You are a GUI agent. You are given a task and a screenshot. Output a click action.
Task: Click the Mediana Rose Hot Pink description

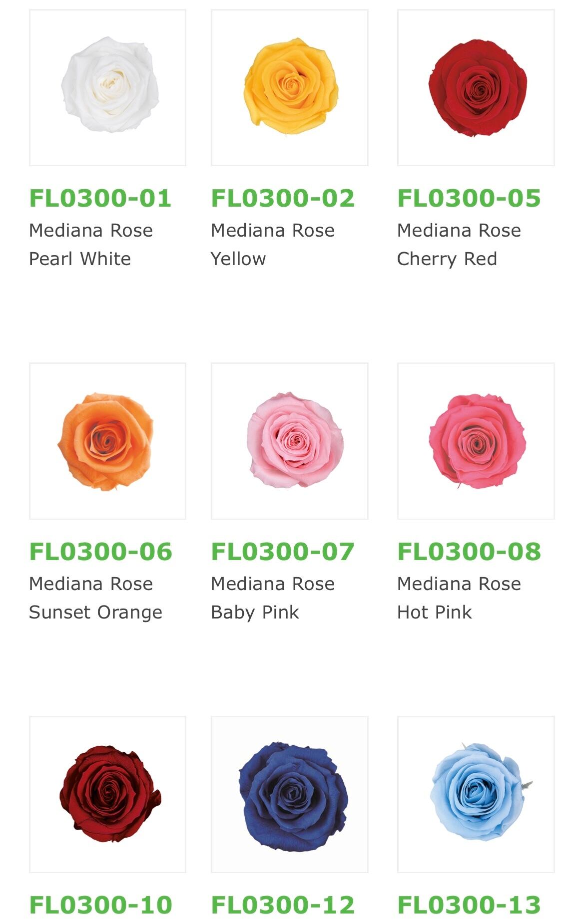(x=459, y=598)
